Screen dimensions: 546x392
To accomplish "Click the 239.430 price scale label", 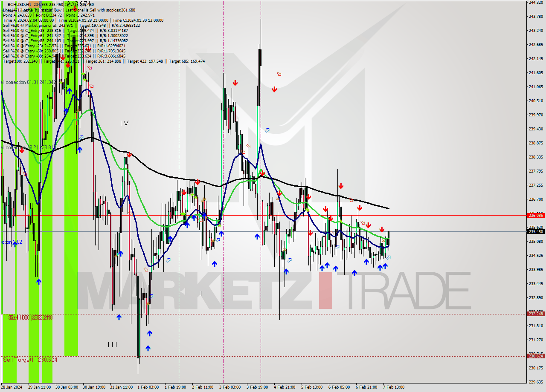I will 536,129.
